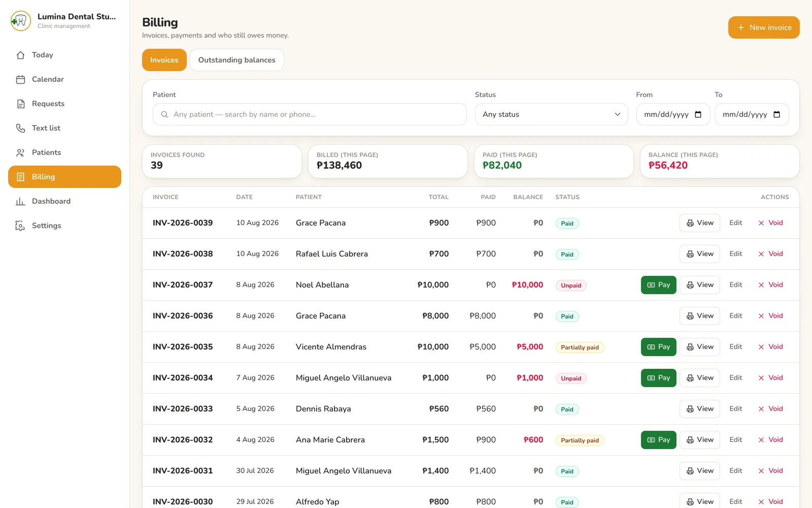
Task: Open the To date calendar picker icon
Action: 776,114
